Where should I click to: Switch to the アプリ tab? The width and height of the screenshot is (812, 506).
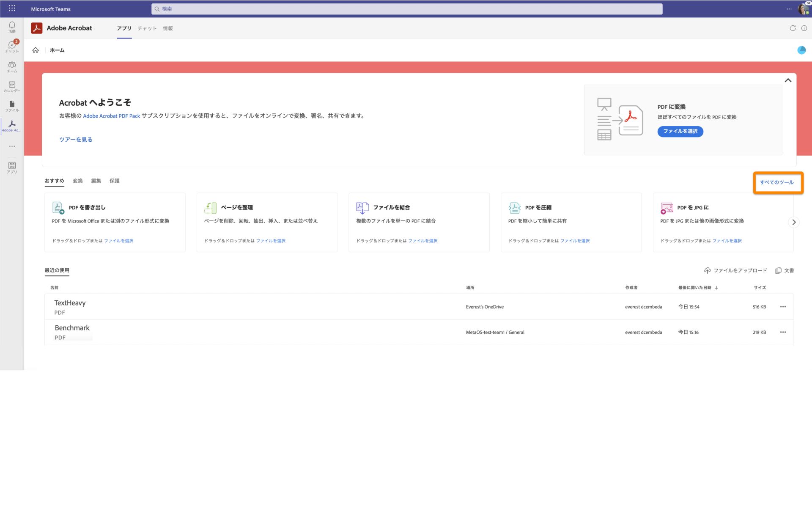pyautogui.click(x=124, y=28)
